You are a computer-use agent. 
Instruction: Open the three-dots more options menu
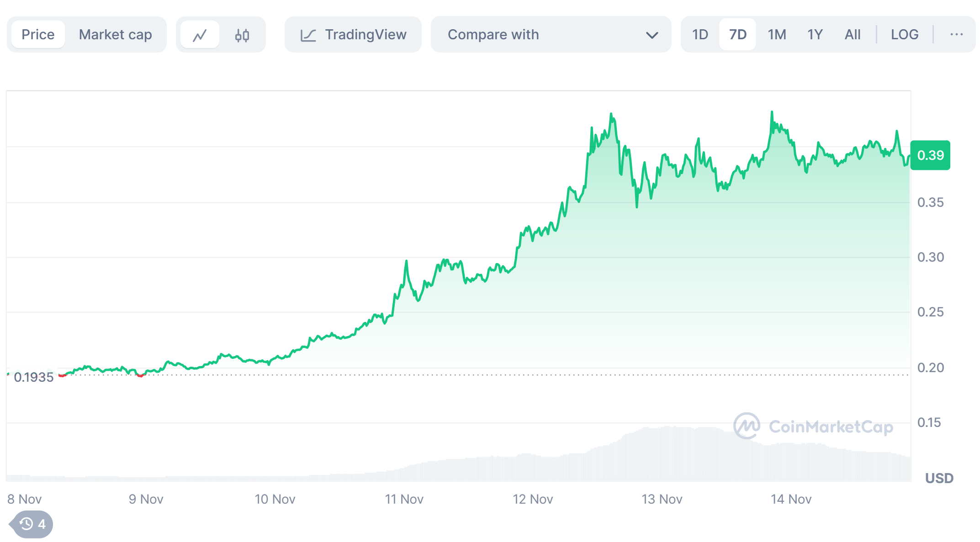click(956, 35)
